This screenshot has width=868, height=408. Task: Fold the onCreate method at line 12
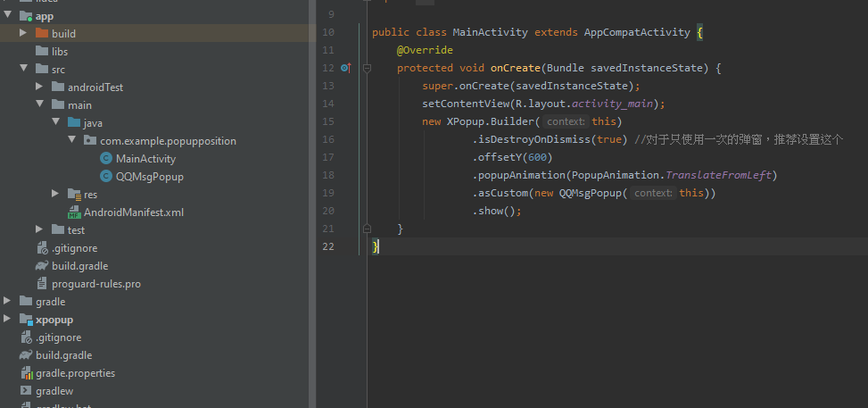pos(367,68)
